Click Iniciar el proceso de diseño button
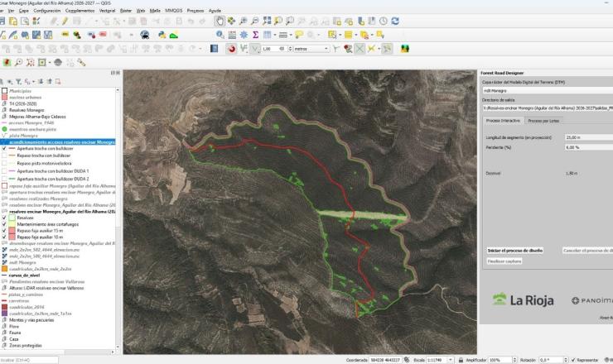The width and height of the screenshot is (613, 364). pos(514,250)
